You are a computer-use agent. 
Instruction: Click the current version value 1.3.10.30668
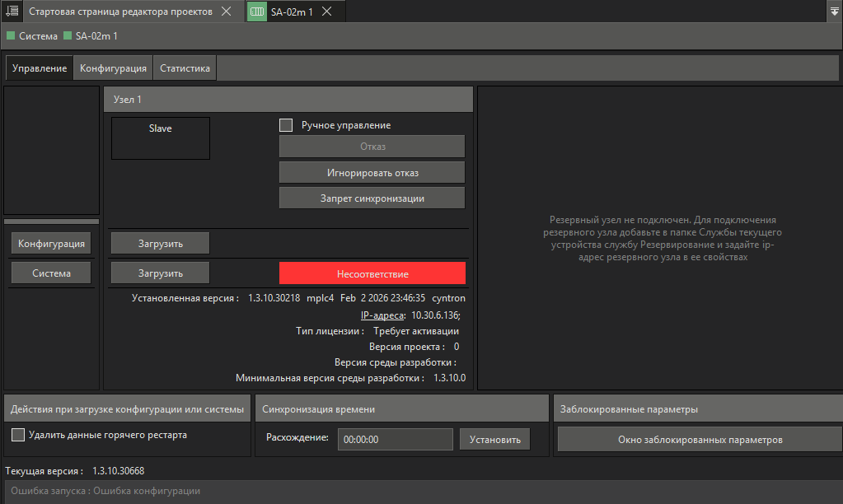click(x=119, y=471)
